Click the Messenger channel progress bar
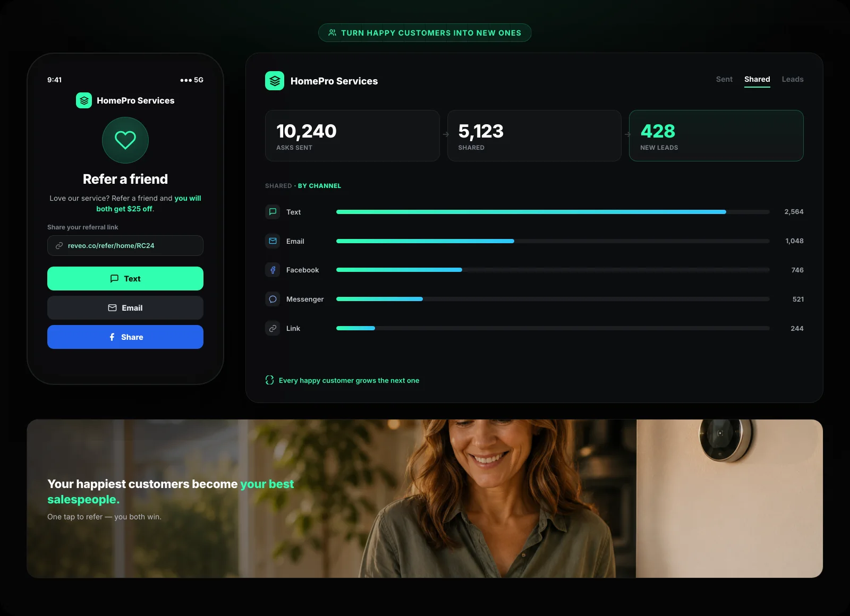 coord(553,299)
